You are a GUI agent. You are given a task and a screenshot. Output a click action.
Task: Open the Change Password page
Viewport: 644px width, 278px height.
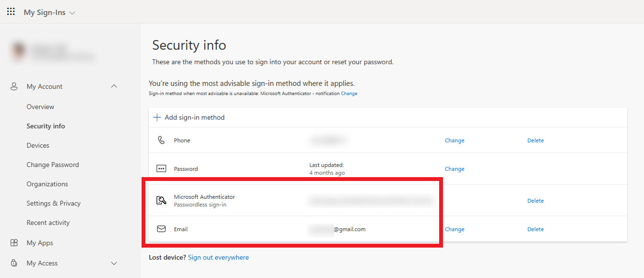(x=53, y=164)
